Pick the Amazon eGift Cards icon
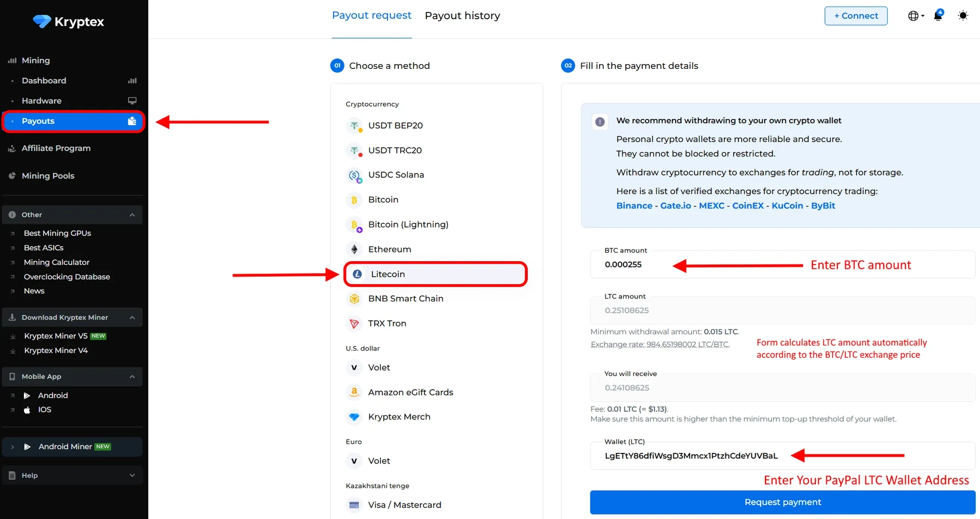Image resolution: width=980 pixels, height=519 pixels. click(354, 392)
